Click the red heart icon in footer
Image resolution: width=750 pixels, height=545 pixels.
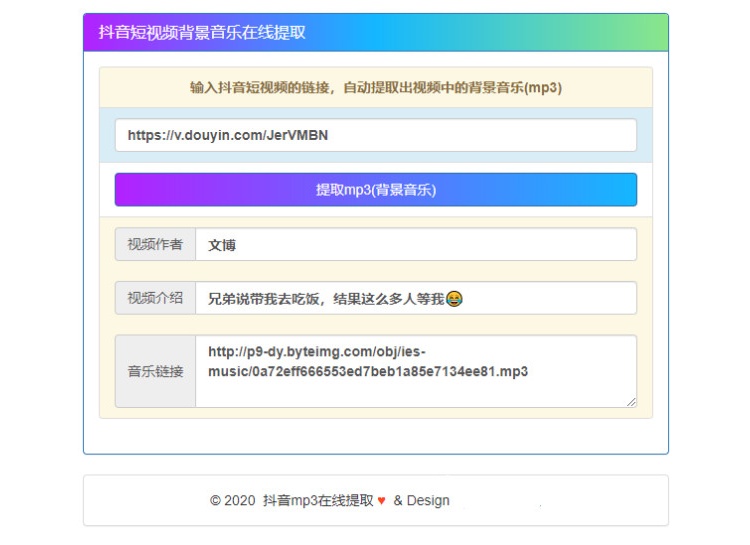click(381, 501)
